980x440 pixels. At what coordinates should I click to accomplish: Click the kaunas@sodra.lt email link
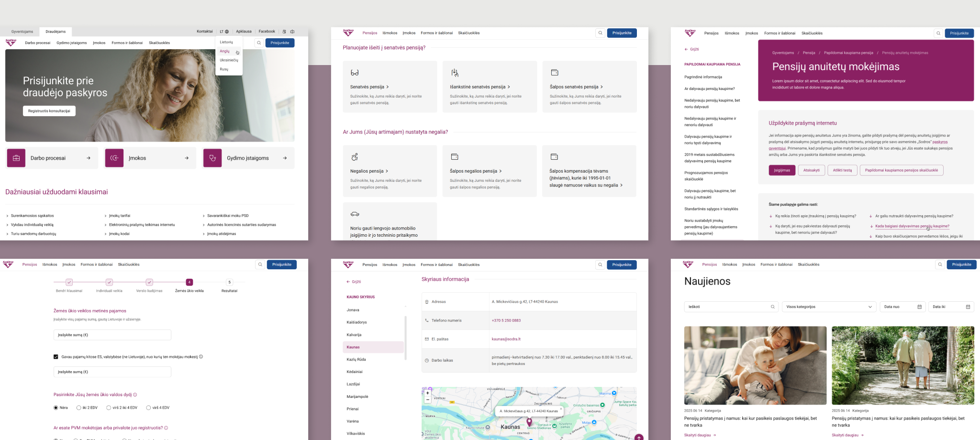506,339
